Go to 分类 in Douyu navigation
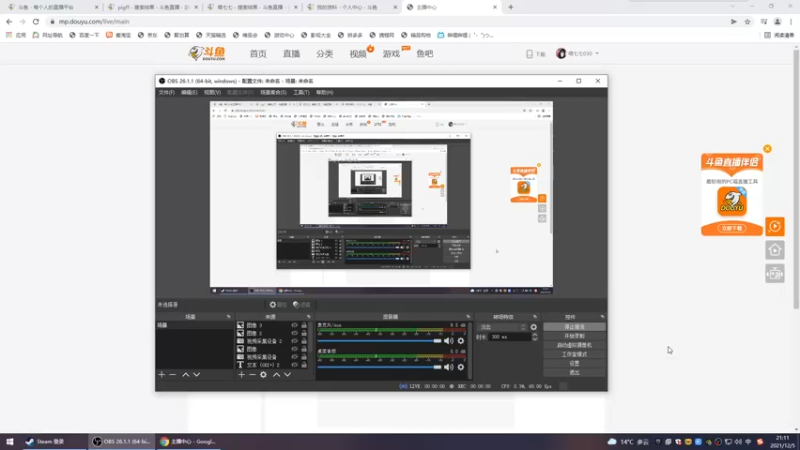The image size is (800, 450). click(x=324, y=54)
